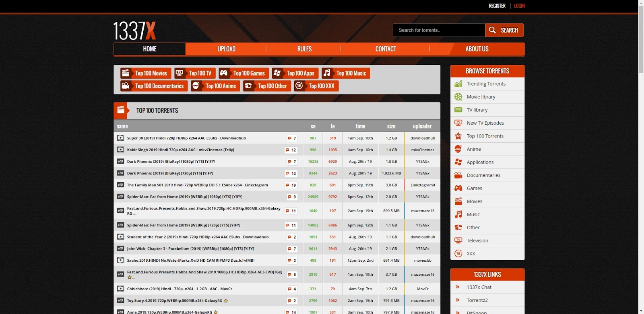
Task: Open Top 100 XXX 18+ icon
Action: 299,86
